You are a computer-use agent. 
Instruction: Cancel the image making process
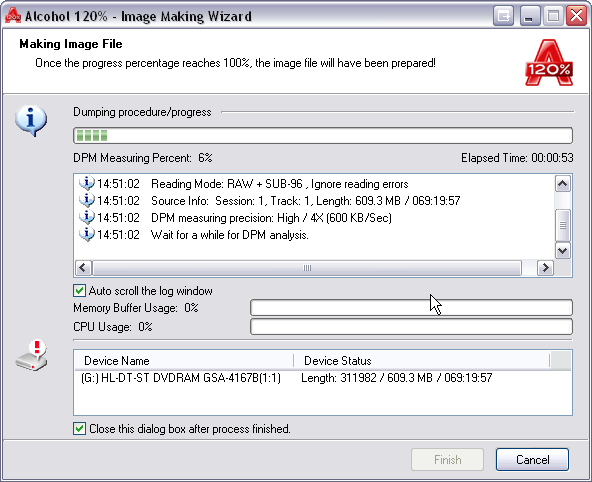coord(532,460)
